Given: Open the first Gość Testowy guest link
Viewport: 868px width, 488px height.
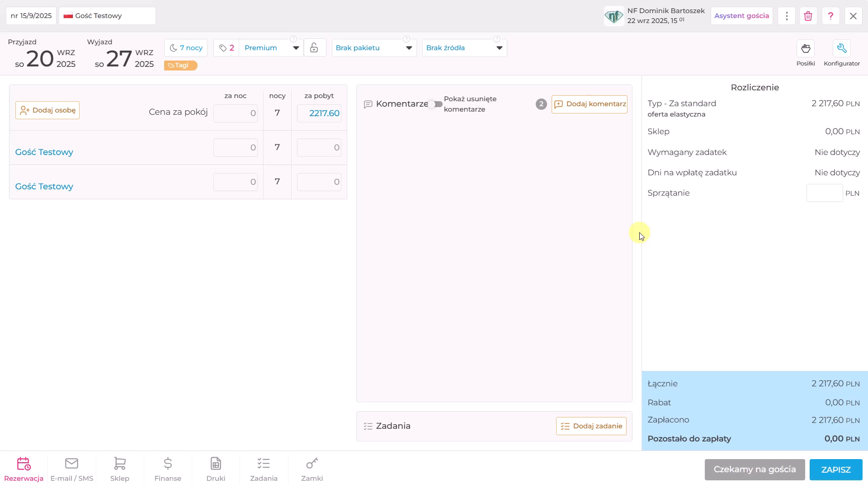Looking at the screenshot, I should pos(44,152).
